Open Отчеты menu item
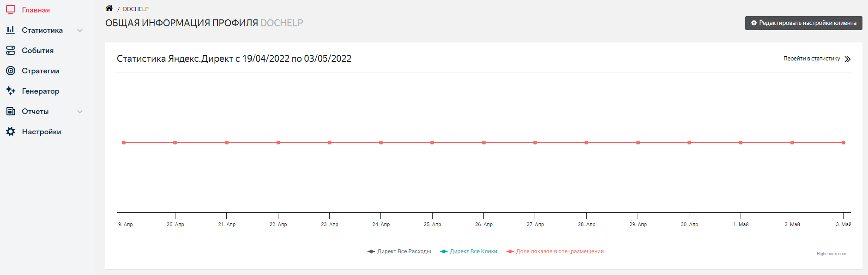This screenshot has height=275, width=868. [35, 111]
